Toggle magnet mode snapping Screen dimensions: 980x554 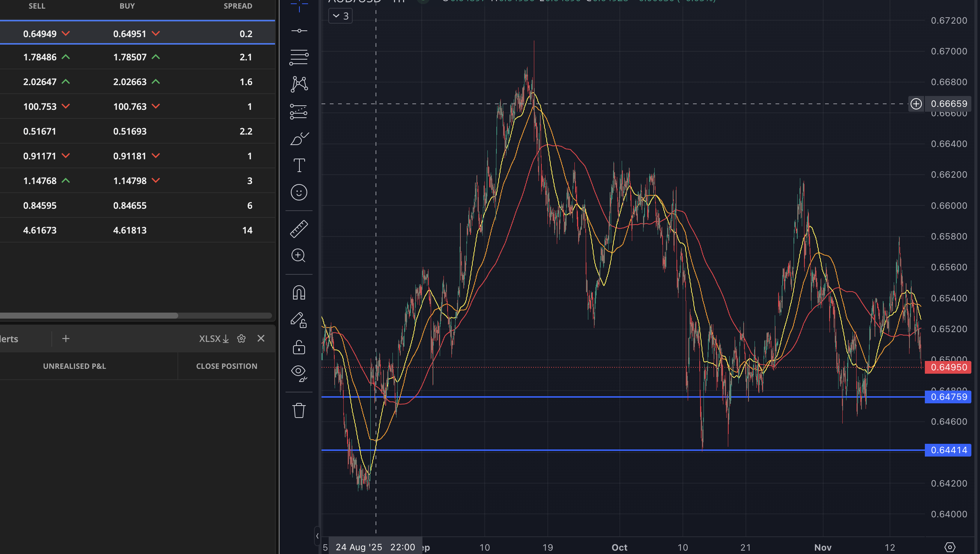299,293
